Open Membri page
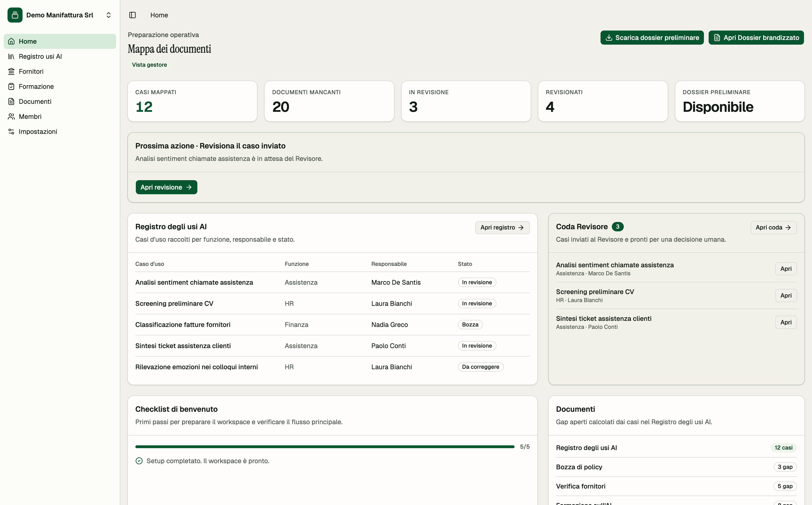812x505 pixels. [60, 117]
